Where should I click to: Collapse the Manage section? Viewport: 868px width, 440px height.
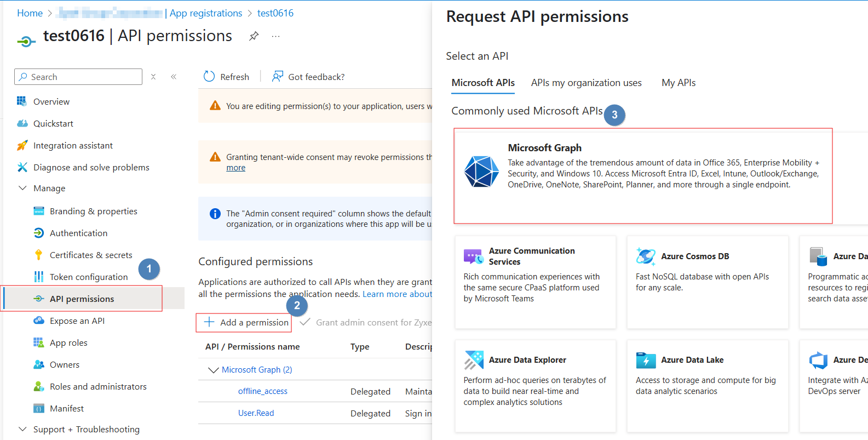pyautogui.click(x=22, y=188)
